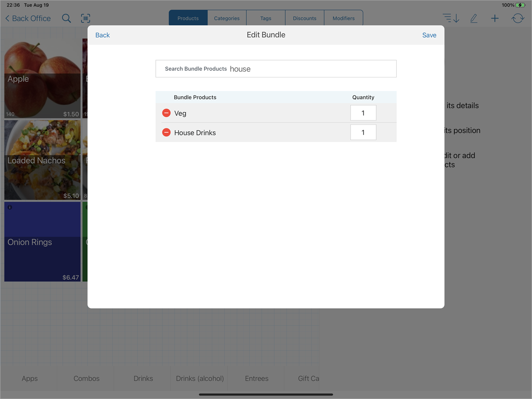Open the Drinks (alcohol) category

point(200,378)
